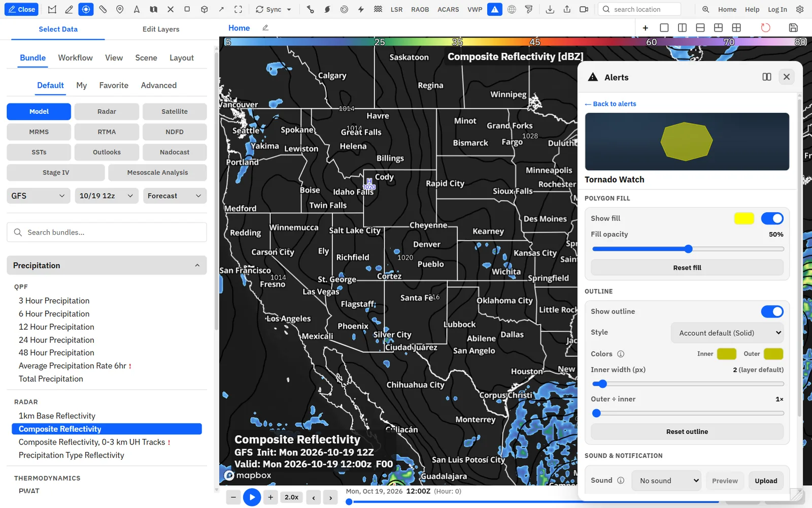812x508 pixels.
Task: Open the lightning data icon
Action: (x=361, y=9)
